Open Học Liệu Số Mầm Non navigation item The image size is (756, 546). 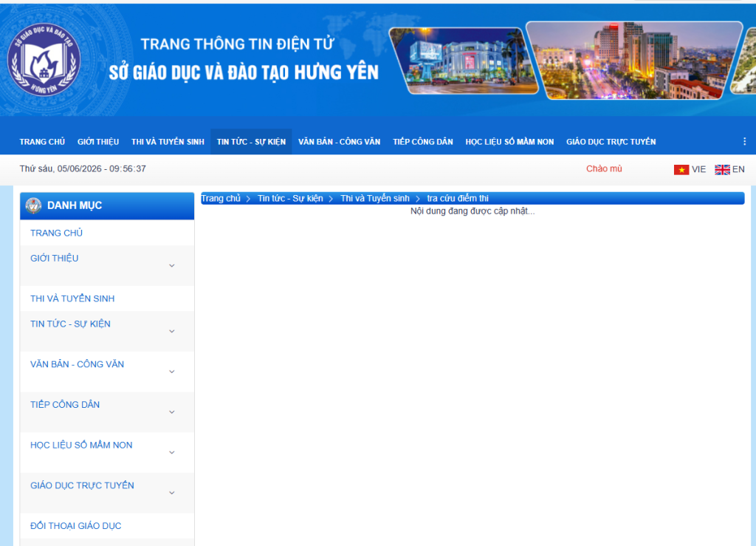(x=509, y=142)
